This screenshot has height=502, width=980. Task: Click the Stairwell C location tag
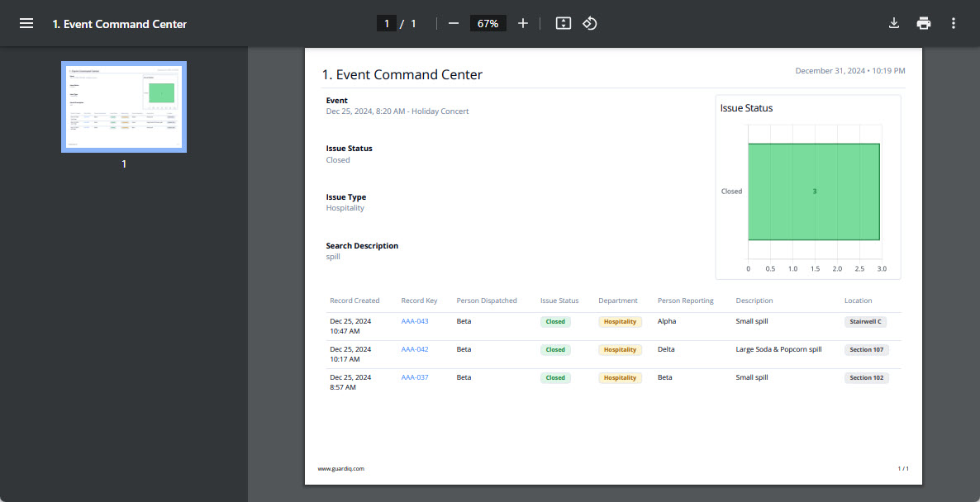865,322
